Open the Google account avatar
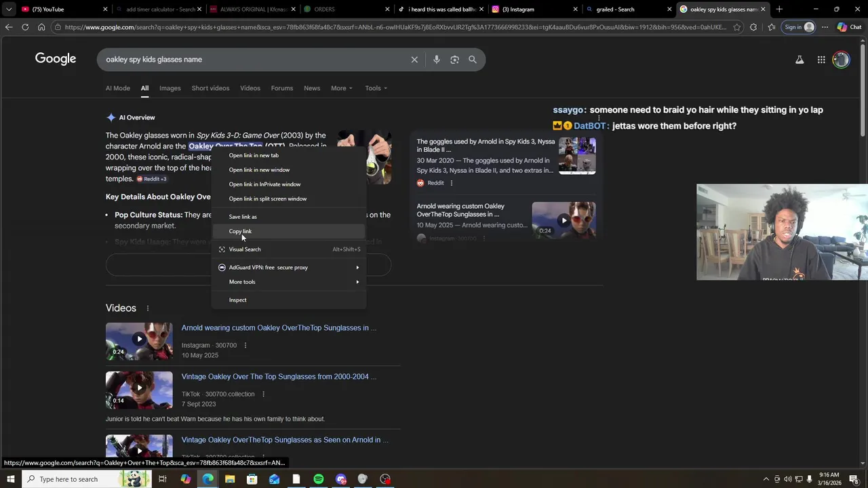Viewport: 868px width, 488px height. (x=841, y=60)
